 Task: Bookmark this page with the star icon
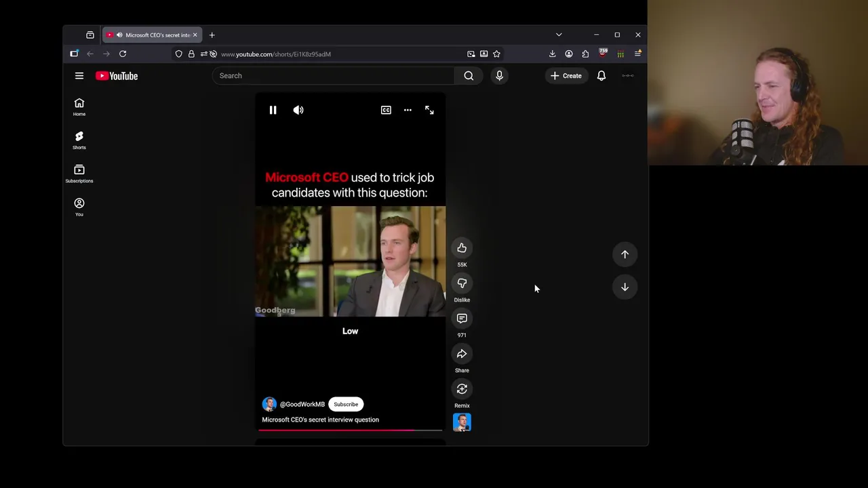pyautogui.click(x=496, y=54)
